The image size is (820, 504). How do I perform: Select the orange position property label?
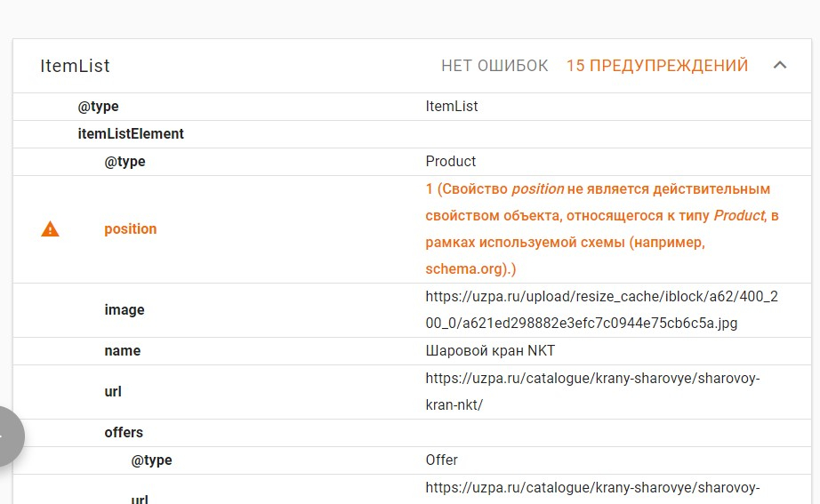(x=130, y=229)
